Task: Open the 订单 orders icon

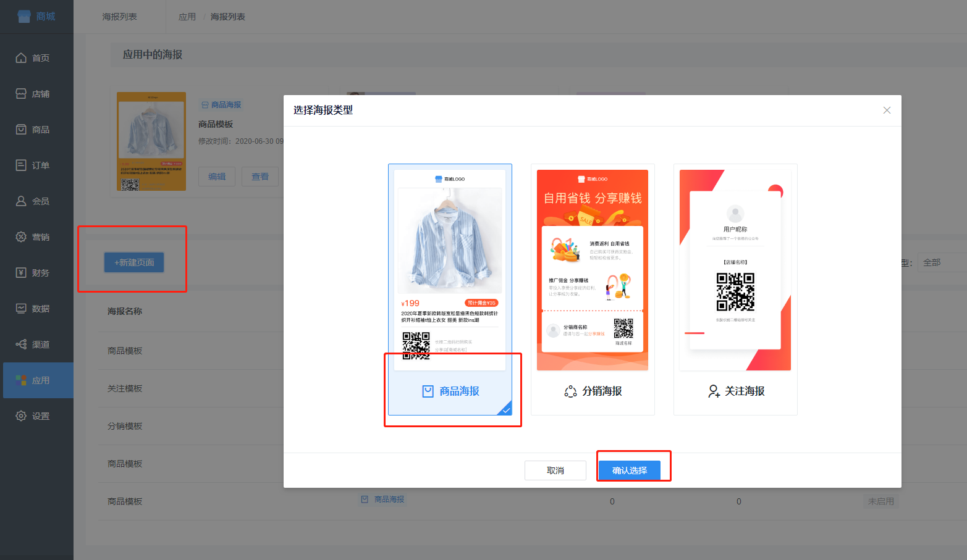Action: pyautogui.click(x=21, y=165)
